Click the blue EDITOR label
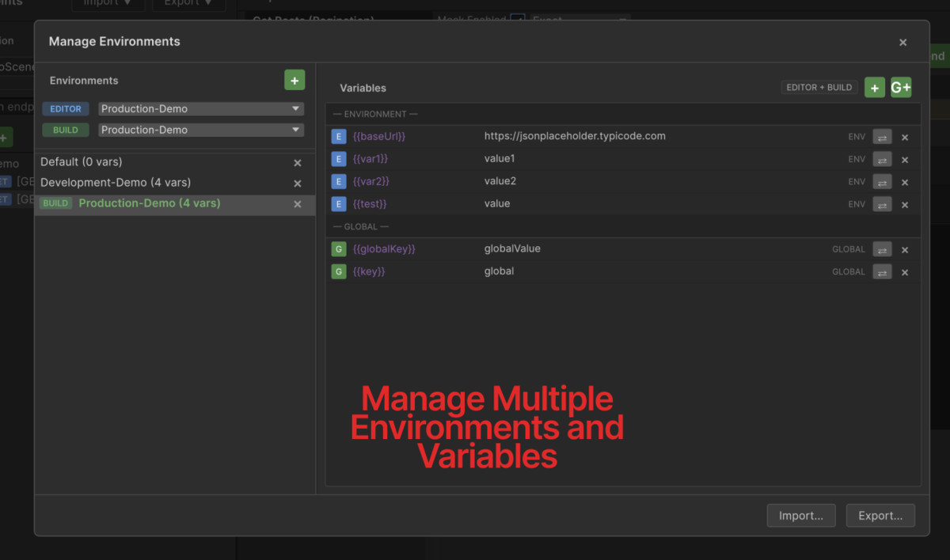 click(x=66, y=109)
